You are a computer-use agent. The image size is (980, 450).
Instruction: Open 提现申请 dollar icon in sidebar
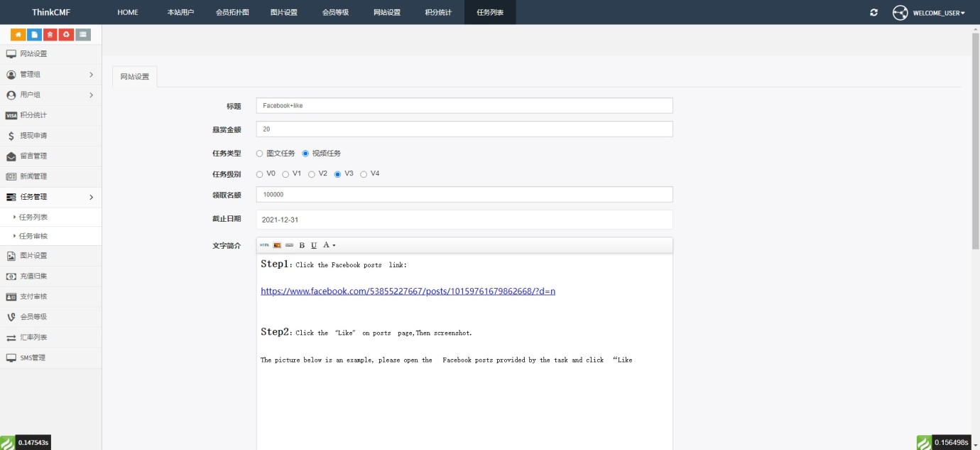[x=11, y=136]
